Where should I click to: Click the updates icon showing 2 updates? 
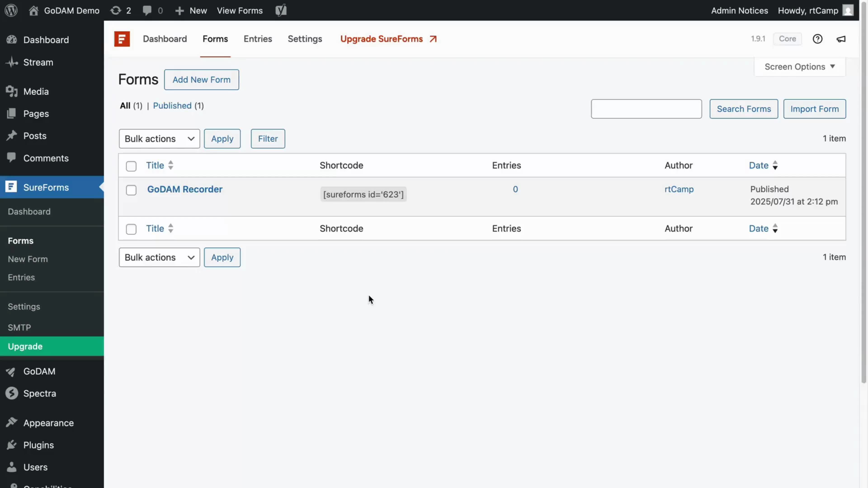coord(120,10)
